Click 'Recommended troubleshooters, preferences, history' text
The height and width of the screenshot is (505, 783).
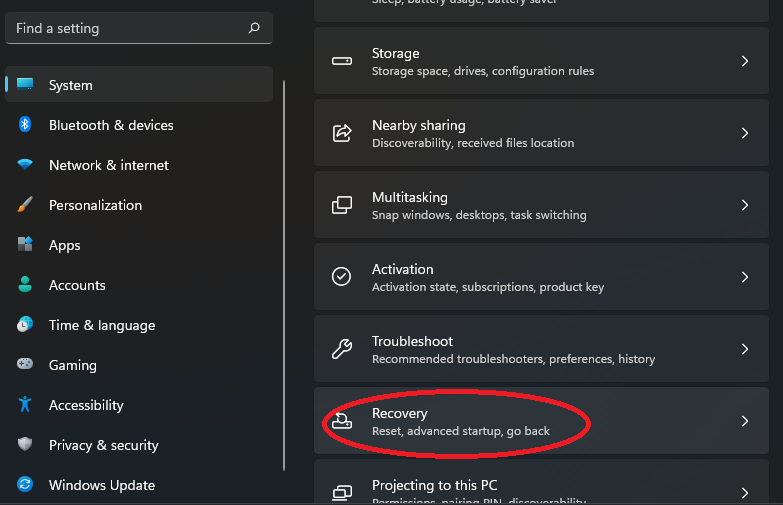tap(513, 359)
